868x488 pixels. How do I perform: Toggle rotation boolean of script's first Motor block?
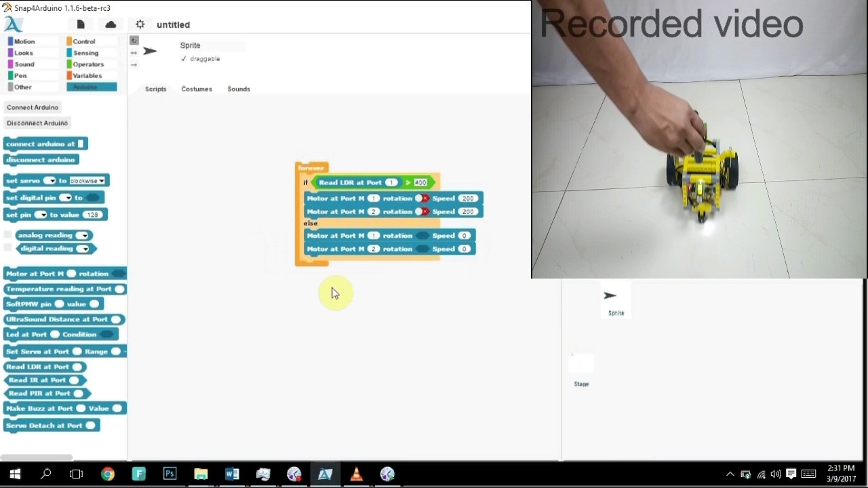coord(422,198)
